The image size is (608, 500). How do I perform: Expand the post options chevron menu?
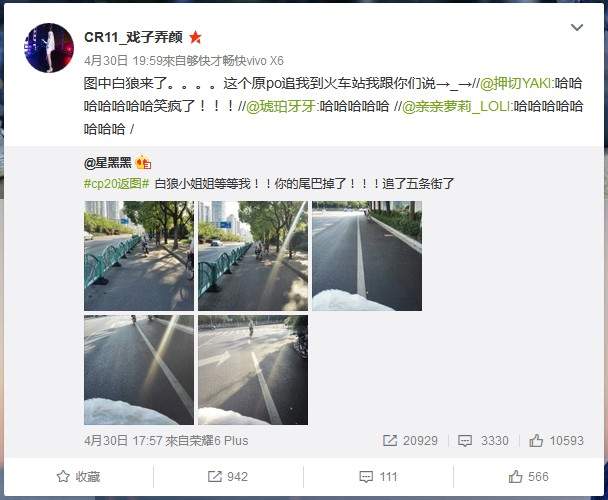(577, 27)
